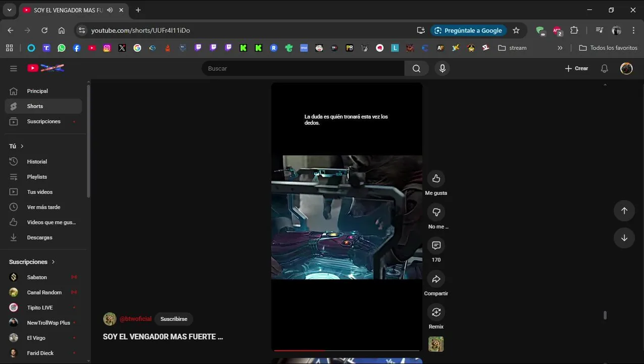This screenshot has width=644, height=364.
Task: Open YouTube notifications bell
Action: [604, 68]
